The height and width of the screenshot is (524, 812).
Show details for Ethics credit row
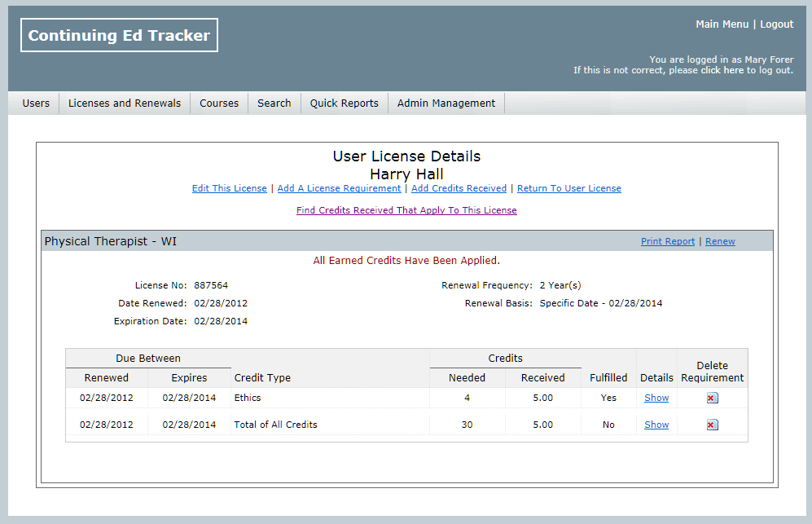coord(656,399)
